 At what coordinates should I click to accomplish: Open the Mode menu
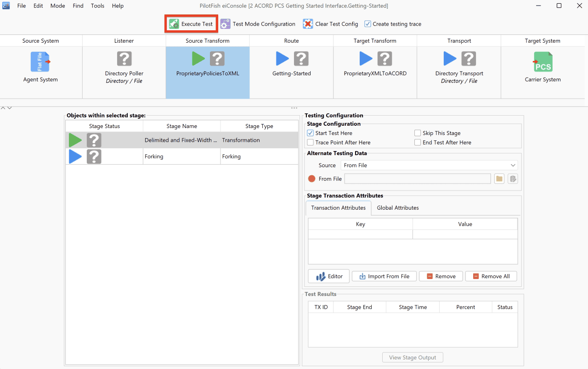click(58, 6)
